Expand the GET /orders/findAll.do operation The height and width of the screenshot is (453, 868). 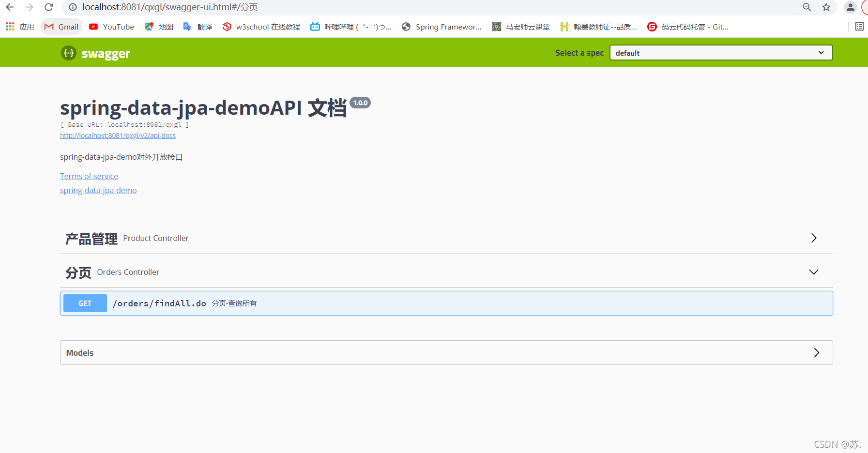pos(446,303)
